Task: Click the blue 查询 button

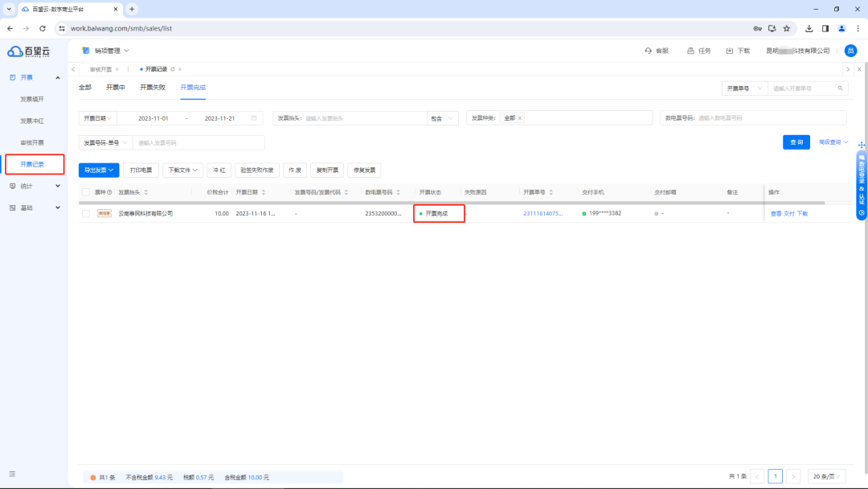Action: tap(796, 142)
